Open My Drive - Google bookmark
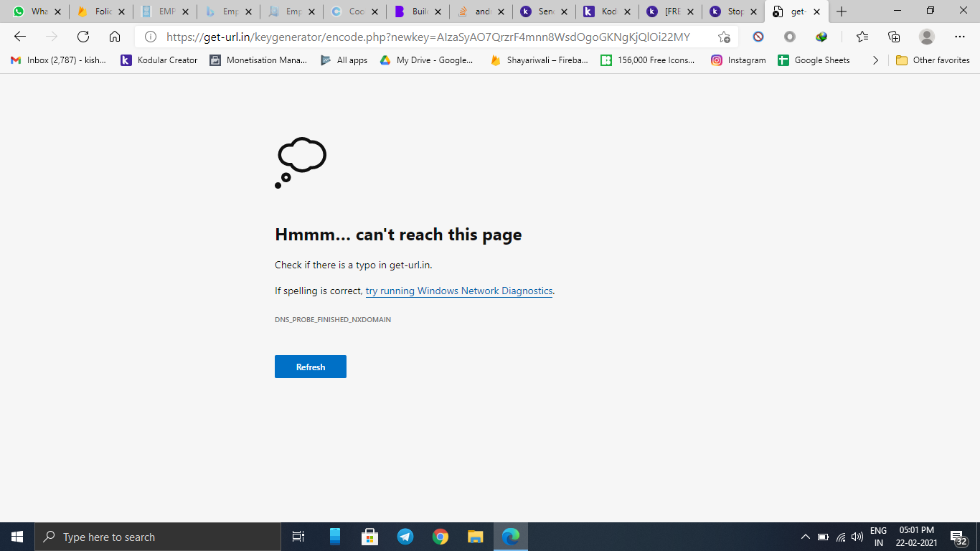This screenshot has width=980, height=551. click(x=427, y=60)
